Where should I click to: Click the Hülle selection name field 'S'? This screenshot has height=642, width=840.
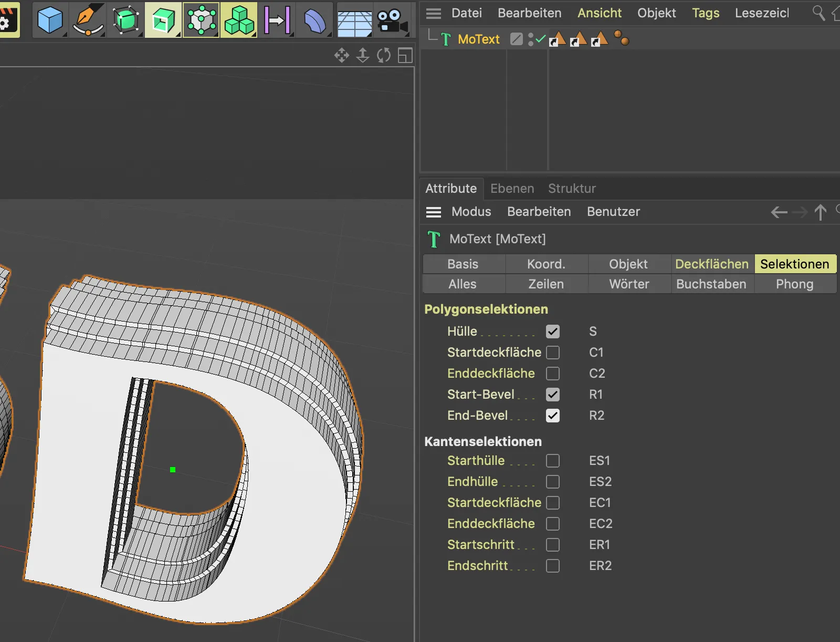pyautogui.click(x=593, y=332)
